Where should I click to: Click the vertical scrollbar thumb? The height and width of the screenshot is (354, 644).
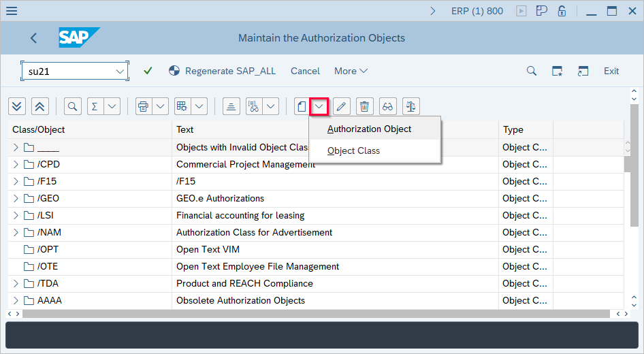(634, 165)
